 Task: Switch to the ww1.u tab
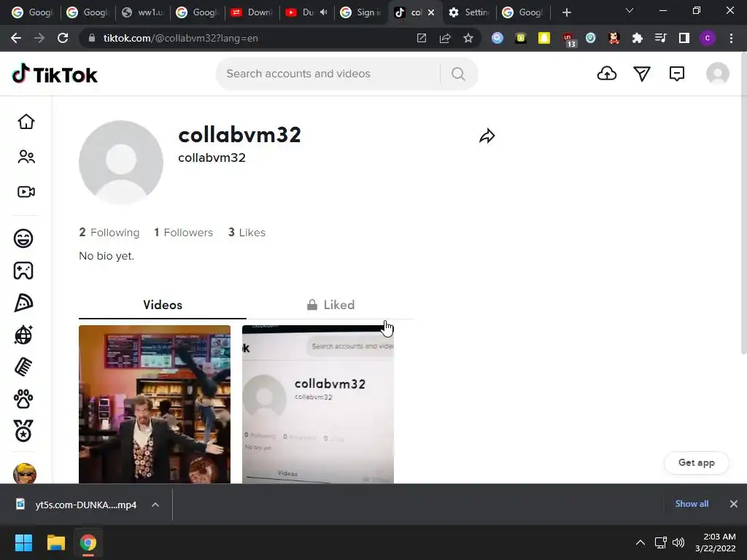pyautogui.click(x=142, y=12)
